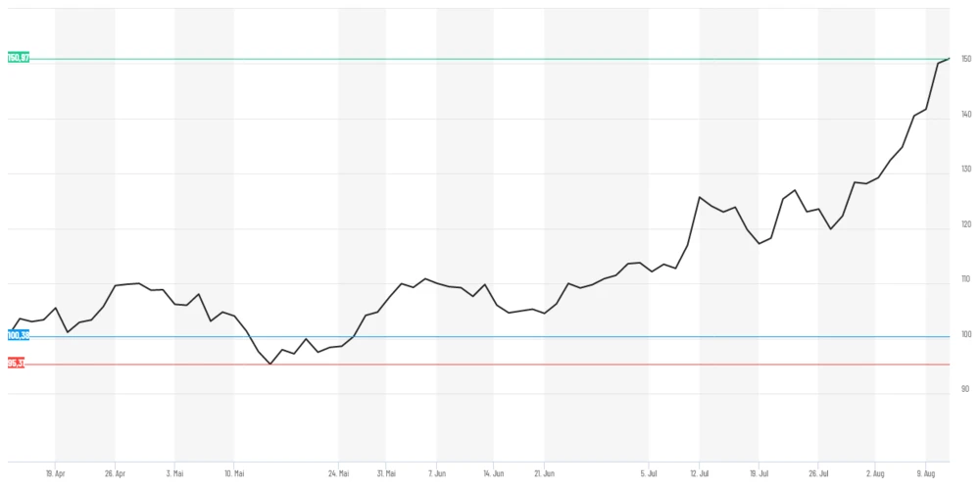The width and height of the screenshot is (980, 490).
Task: Select the "26. Apr" axis date
Action: coord(115,471)
